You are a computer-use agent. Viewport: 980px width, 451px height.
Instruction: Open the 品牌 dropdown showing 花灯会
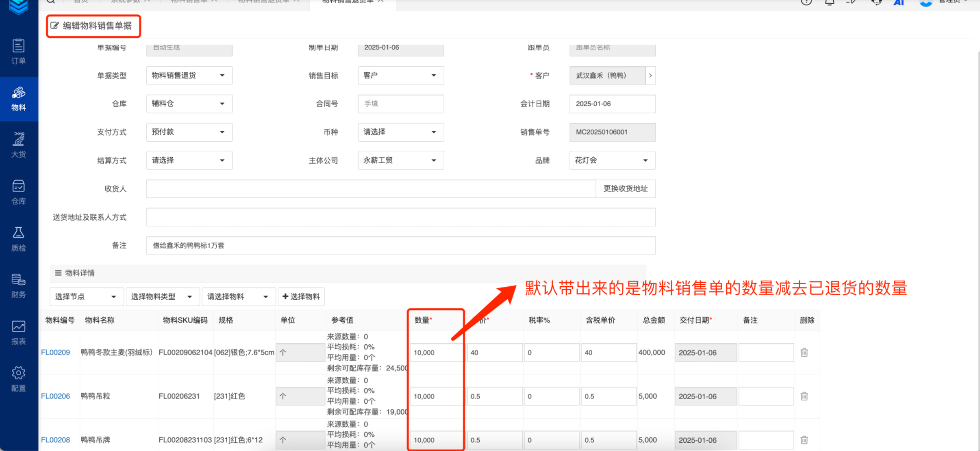coord(612,160)
